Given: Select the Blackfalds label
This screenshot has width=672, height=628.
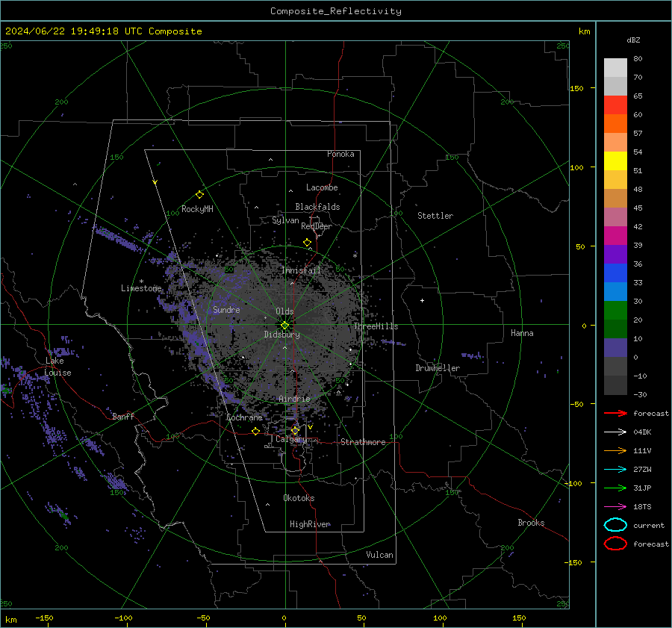Looking at the screenshot, I should pos(317,207).
